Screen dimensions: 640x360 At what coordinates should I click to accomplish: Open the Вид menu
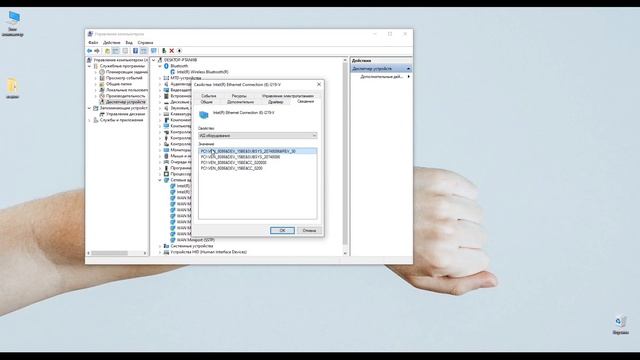click(x=129, y=42)
